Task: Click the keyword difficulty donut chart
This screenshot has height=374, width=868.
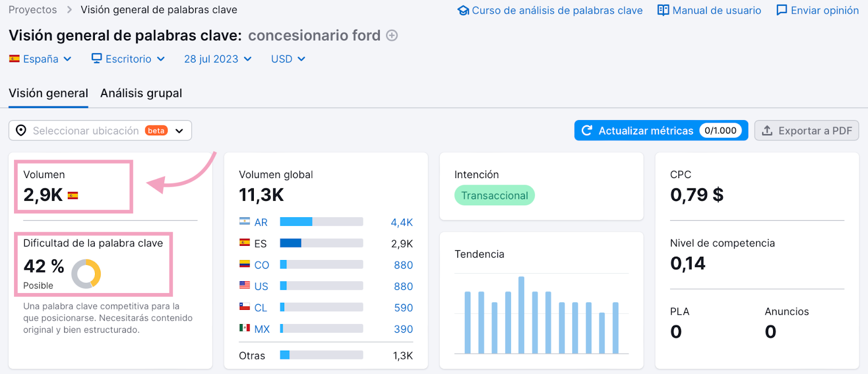Action: click(86, 273)
